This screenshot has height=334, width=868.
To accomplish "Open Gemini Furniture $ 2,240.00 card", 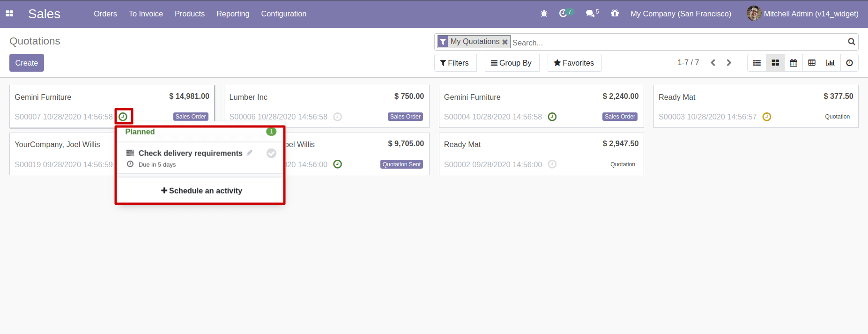I will tap(541, 106).
